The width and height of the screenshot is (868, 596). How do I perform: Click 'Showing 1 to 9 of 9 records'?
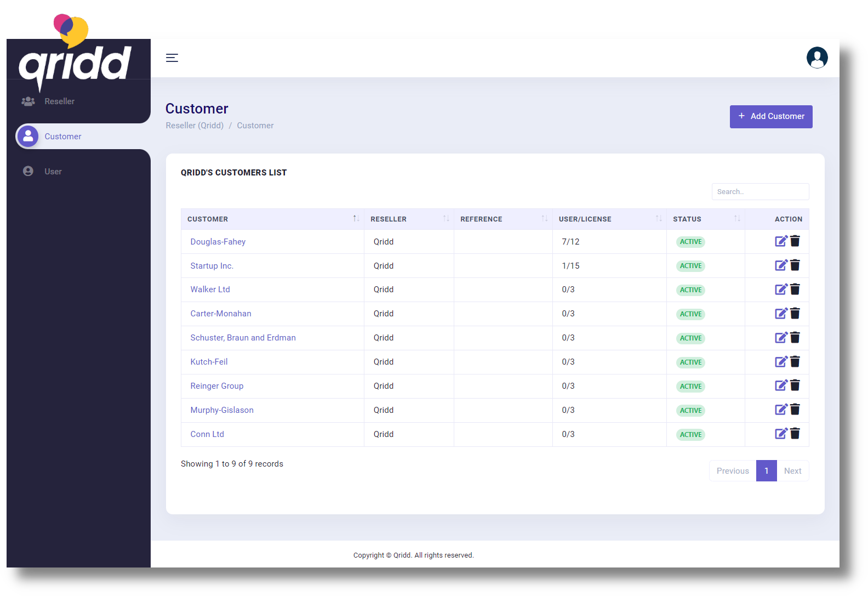(232, 464)
